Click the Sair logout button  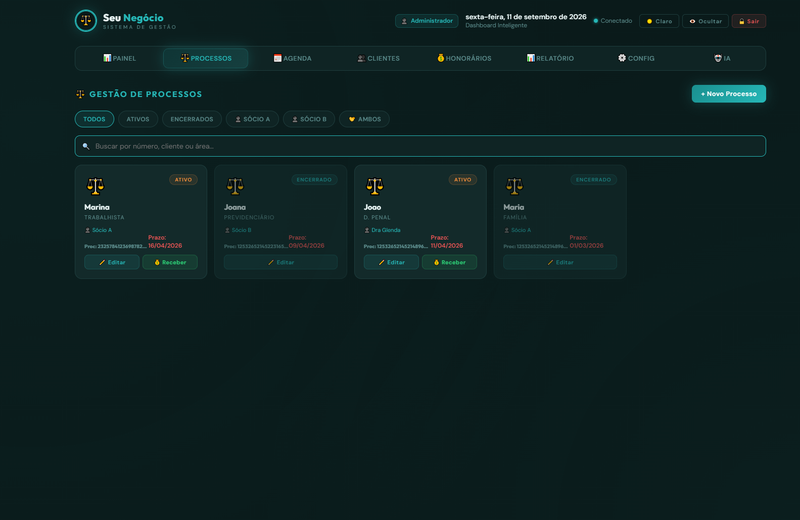click(x=748, y=21)
